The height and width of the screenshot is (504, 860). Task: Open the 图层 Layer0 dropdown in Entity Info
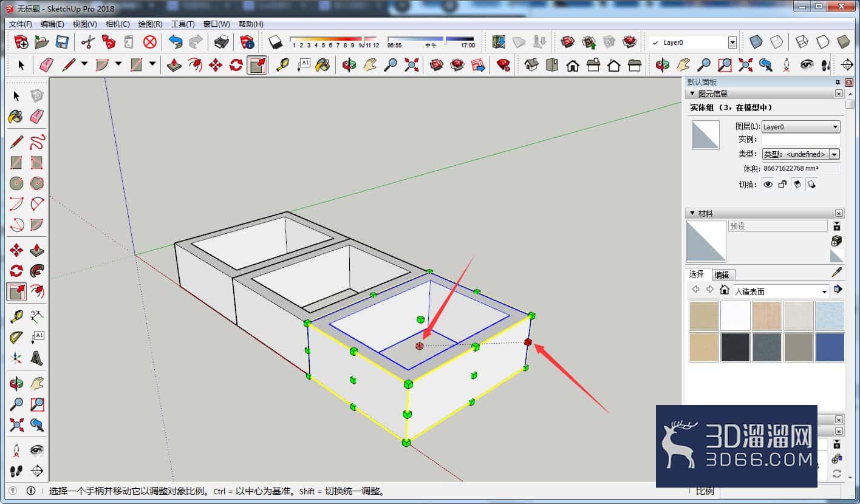coord(801,127)
